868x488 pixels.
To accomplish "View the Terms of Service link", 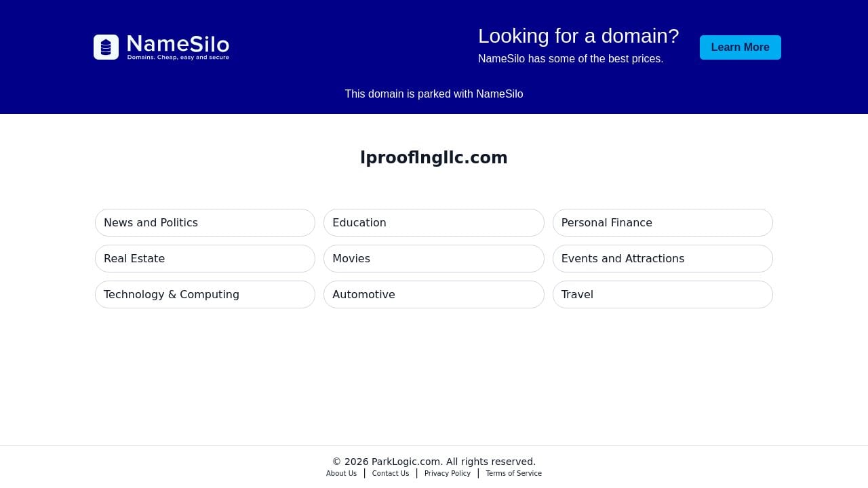I will coord(513,473).
